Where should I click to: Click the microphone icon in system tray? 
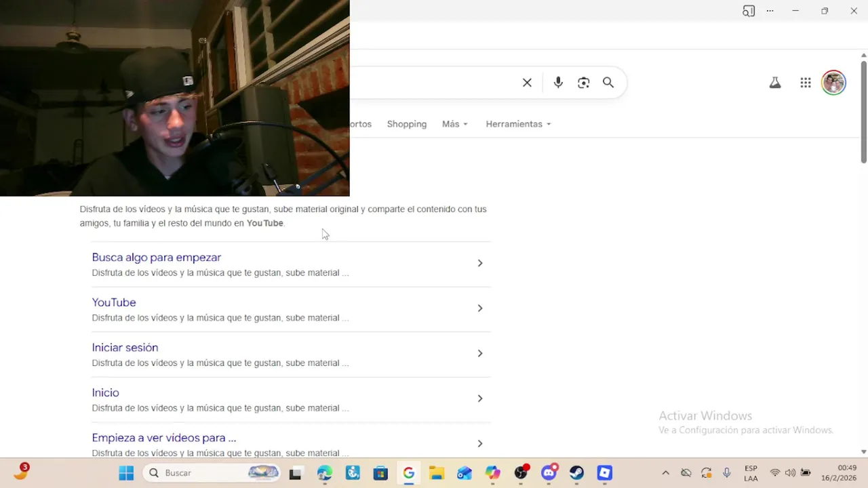pos(726,473)
